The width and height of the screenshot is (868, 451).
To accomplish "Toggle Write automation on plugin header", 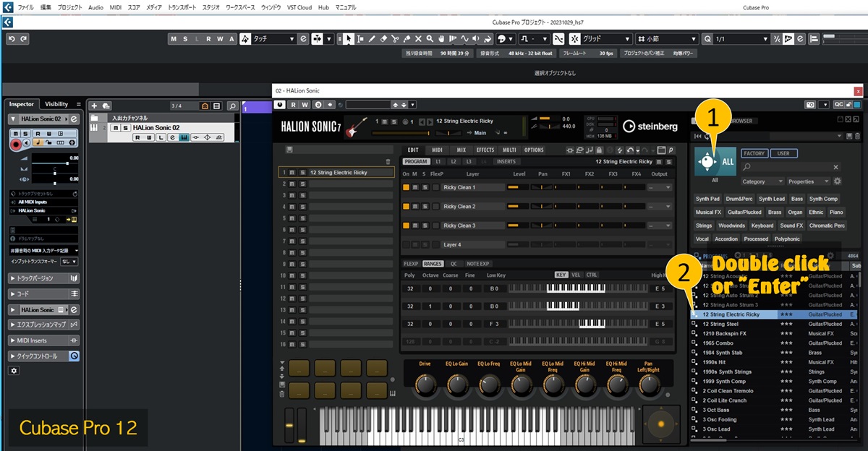I will pyautogui.click(x=306, y=105).
